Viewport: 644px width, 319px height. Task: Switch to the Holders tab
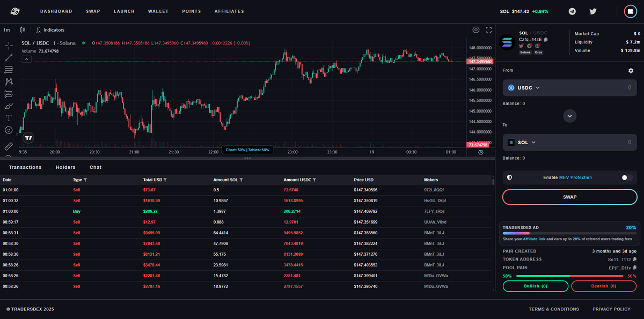tap(65, 167)
